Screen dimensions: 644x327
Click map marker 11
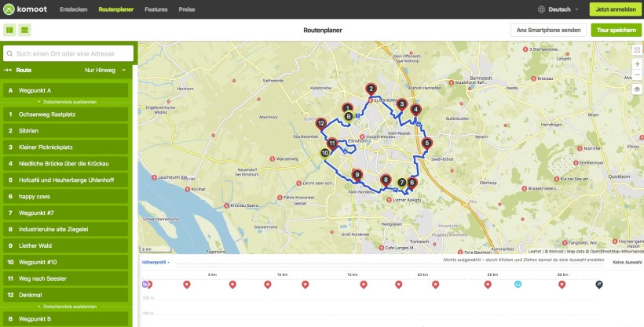tap(332, 144)
